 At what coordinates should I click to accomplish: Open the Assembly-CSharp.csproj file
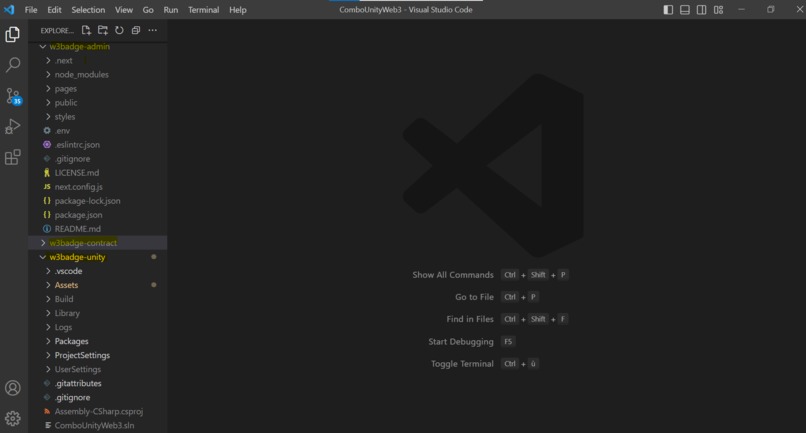[x=98, y=411]
